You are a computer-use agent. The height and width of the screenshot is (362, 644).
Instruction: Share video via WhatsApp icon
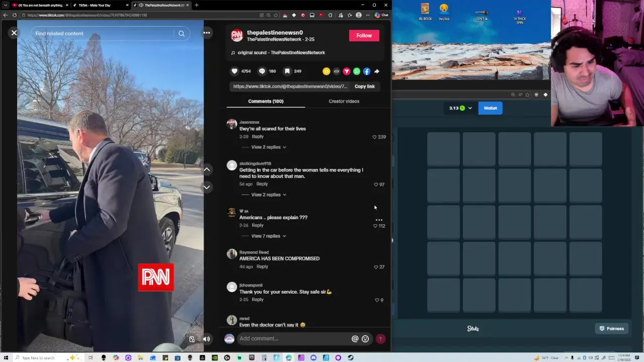(357, 71)
